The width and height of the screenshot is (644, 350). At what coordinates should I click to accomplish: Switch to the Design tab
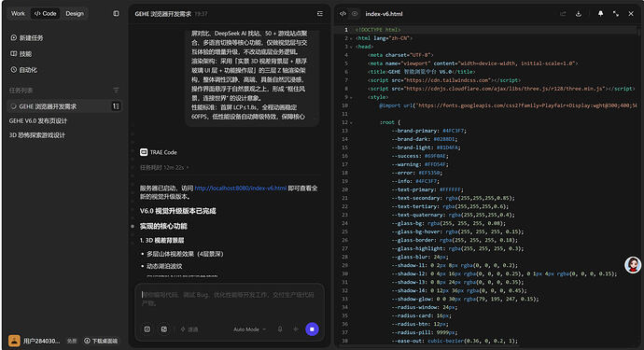click(75, 14)
